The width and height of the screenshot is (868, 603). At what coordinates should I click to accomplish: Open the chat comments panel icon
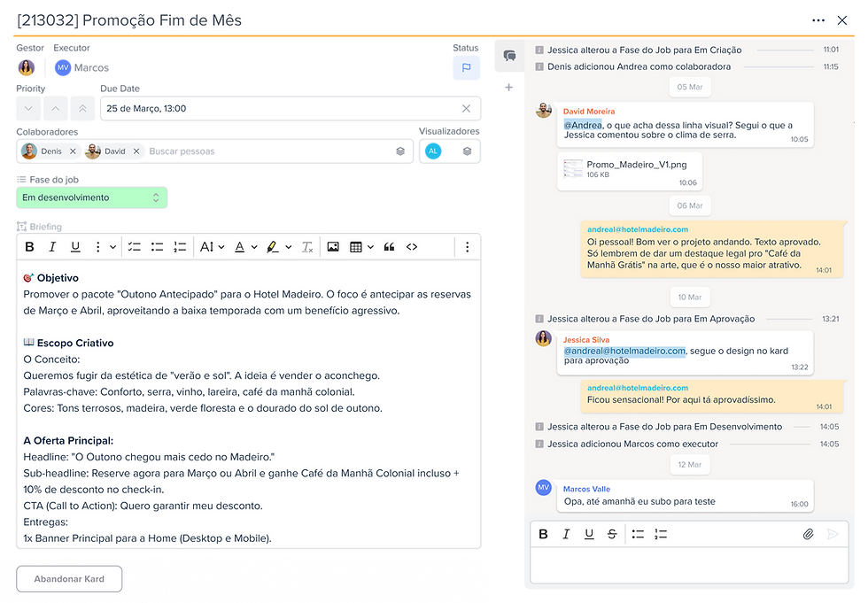(509, 55)
